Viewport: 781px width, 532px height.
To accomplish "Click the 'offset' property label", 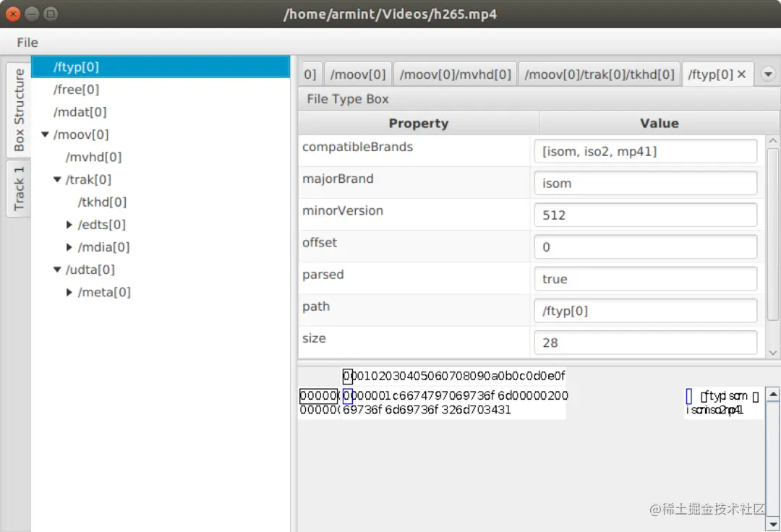I will click(x=320, y=242).
